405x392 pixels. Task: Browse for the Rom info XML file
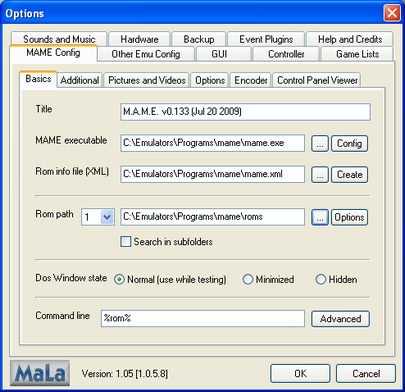click(x=320, y=175)
